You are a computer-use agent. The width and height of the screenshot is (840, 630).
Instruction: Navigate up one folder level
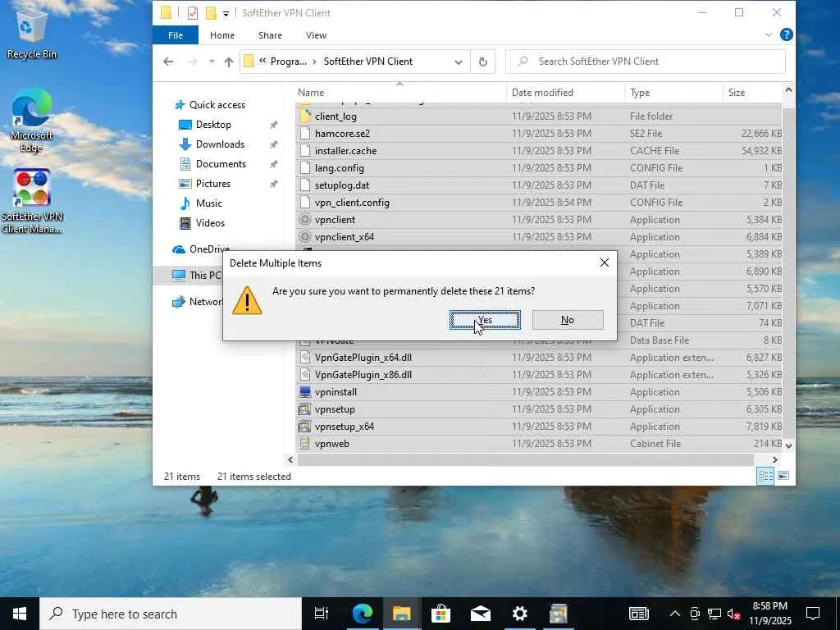pyautogui.click(x=229, y=62)
